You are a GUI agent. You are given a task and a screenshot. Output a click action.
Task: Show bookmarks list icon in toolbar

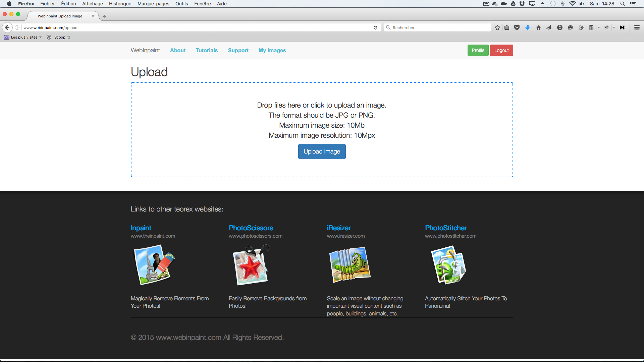pos(507,27)
